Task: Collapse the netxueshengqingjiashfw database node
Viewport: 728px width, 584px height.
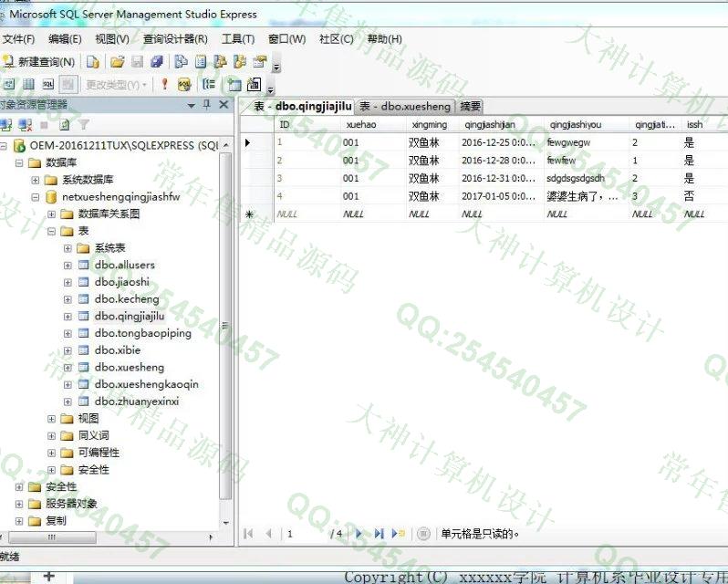Action: click(36, 197)
